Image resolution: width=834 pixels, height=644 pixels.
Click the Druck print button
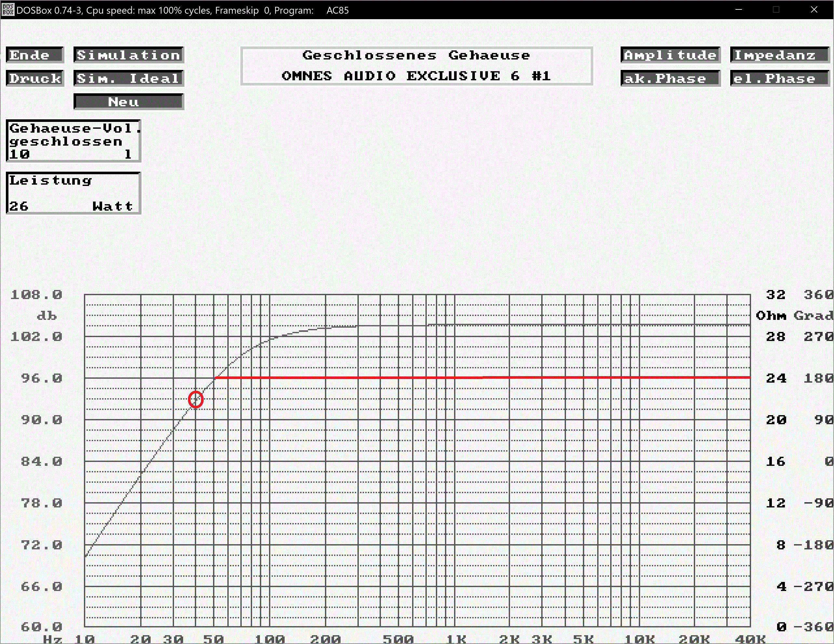pos(35,78)
